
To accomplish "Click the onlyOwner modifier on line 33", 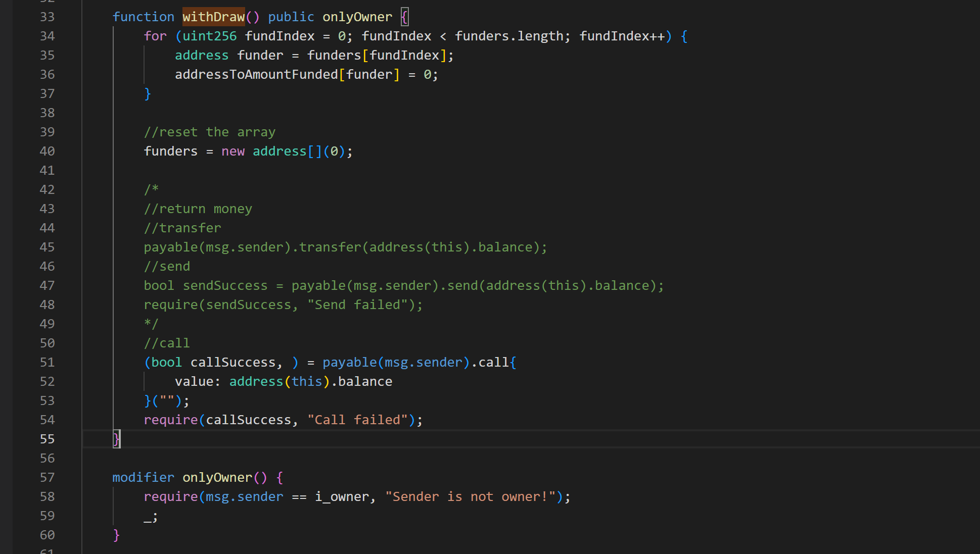I will 357,17.
